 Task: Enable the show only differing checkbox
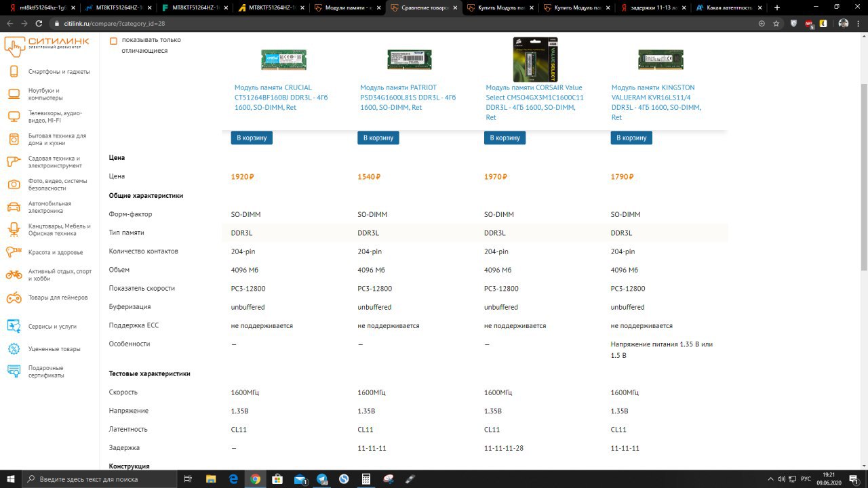pyautogui.click(x=113, y=41)
